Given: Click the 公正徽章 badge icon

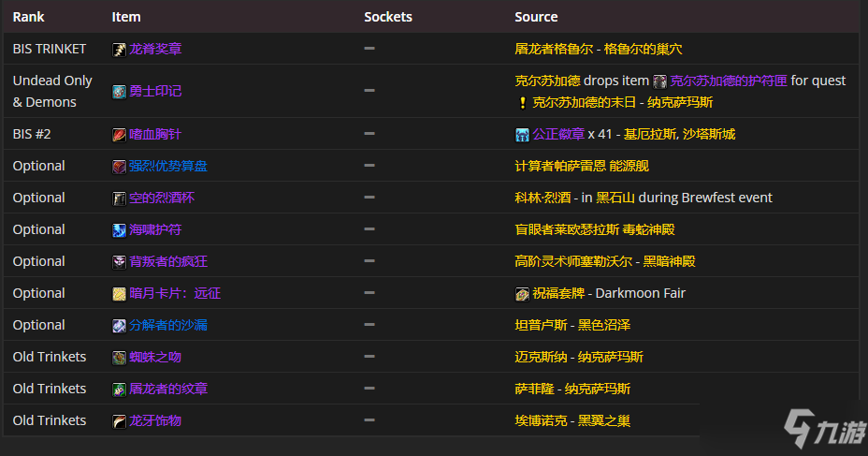Looking at the screenshot, I should (522, 135).
